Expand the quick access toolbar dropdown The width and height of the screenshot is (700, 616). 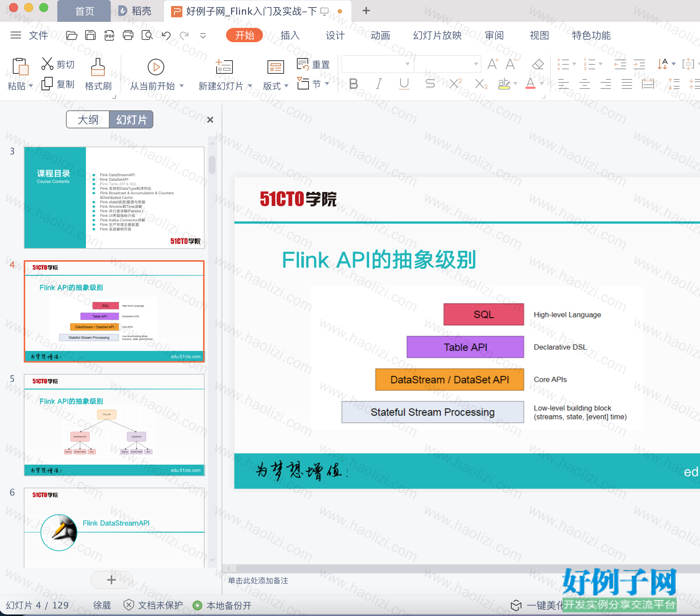(x=203, y=36)
